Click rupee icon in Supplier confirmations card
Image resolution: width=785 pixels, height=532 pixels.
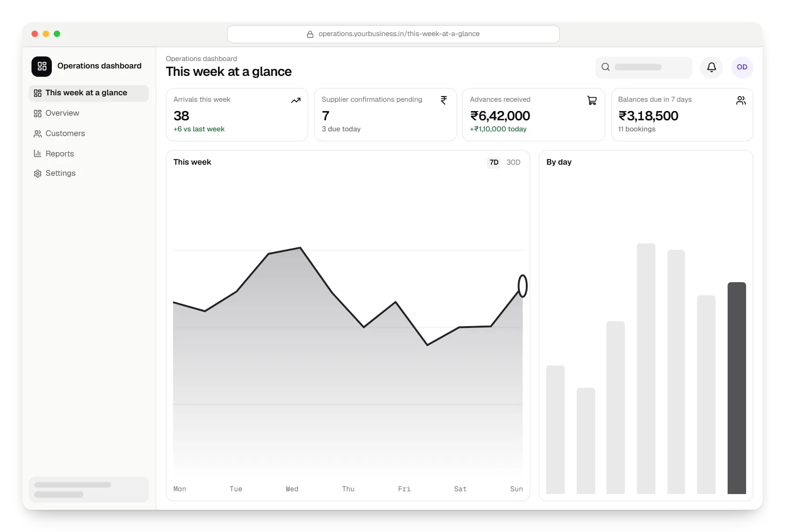click(x=444, y=100)
